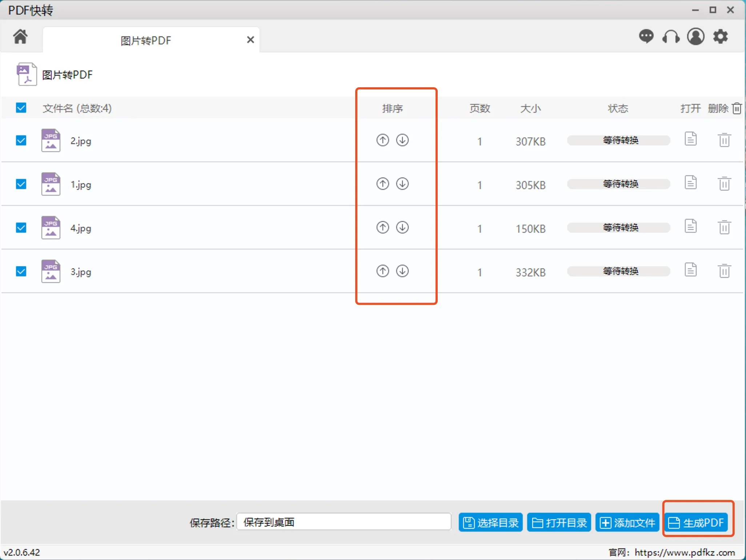Select the 1.jpg file name

(x=81, y=185)
